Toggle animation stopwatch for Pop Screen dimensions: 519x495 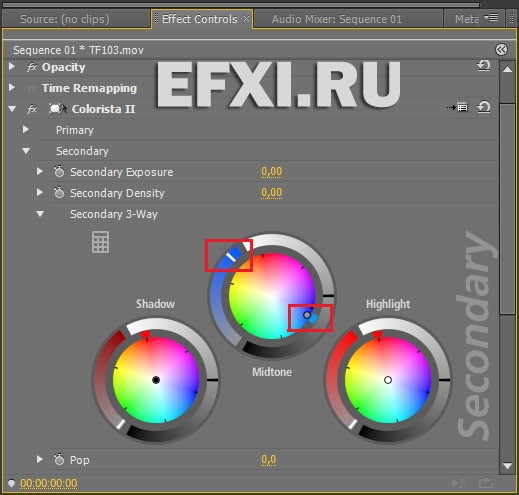[x=59, y=459]
